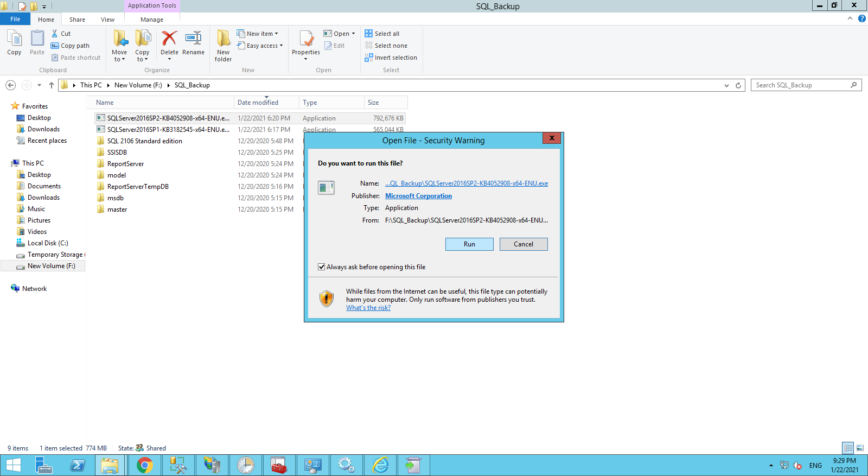Click the volume speaker tray icon
This screenshot has height=476, width=868.
(797, 465)
